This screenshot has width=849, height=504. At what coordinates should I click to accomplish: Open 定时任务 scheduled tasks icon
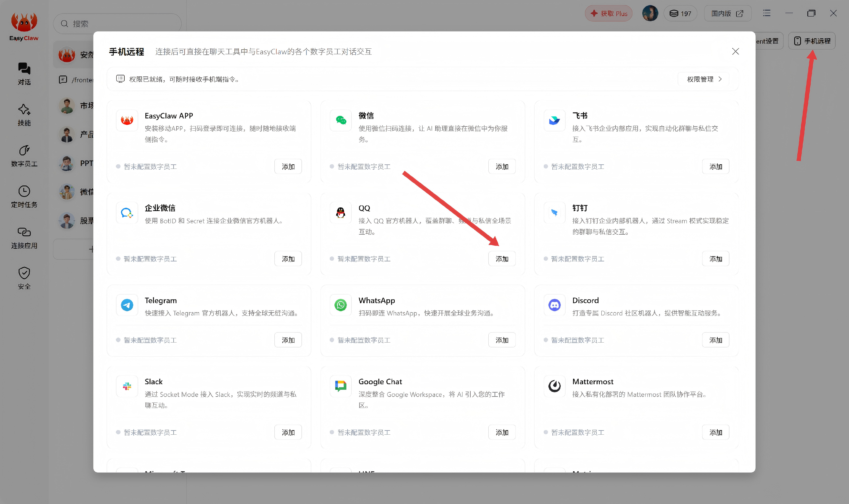point(24,197)
